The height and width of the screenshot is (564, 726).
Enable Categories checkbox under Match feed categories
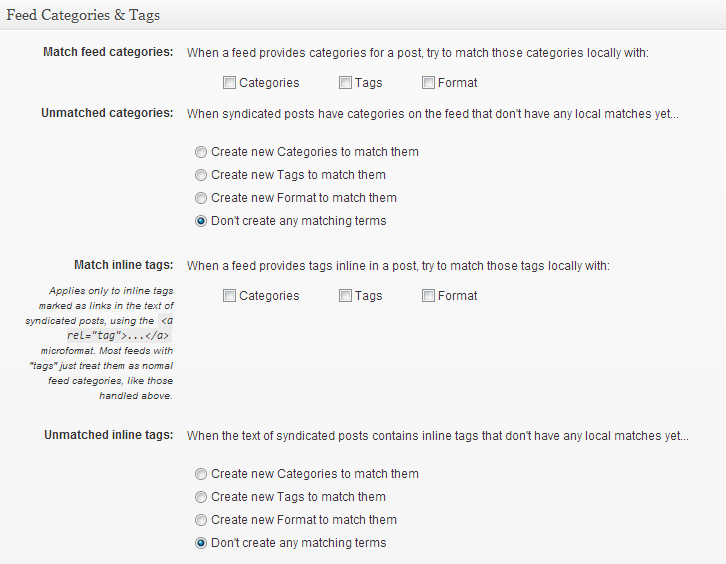tap(229, 83)
